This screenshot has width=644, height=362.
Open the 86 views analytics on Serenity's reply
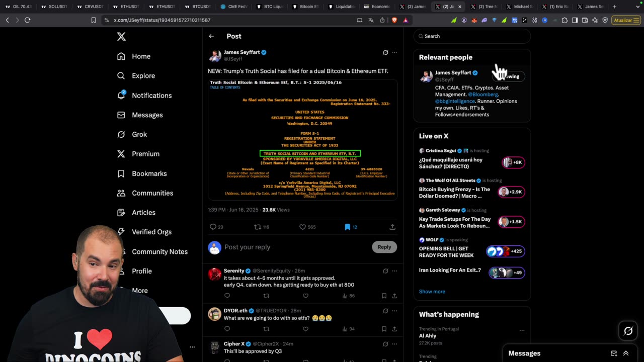pyautogui.click(x=348, y=296)
